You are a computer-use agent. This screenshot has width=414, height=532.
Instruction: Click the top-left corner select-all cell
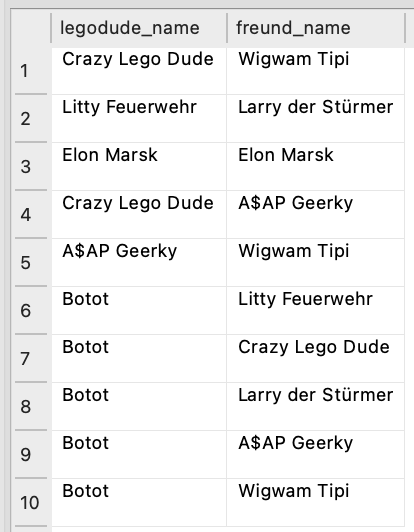point(31,28)
